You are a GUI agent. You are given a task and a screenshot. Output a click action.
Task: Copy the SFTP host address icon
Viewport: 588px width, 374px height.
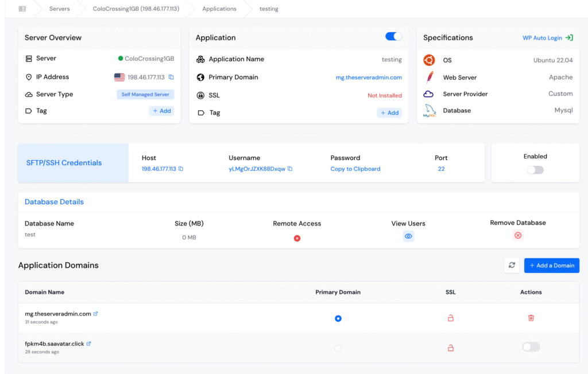tap(181, 169)
